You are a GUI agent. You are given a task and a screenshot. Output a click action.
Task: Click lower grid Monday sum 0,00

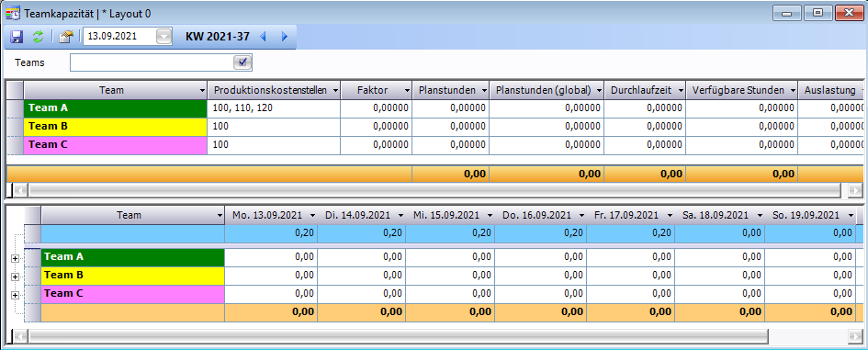tap(271, 312)
